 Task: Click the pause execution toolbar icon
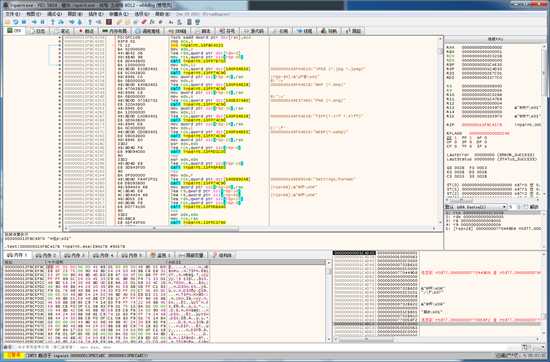pos(42,22)
